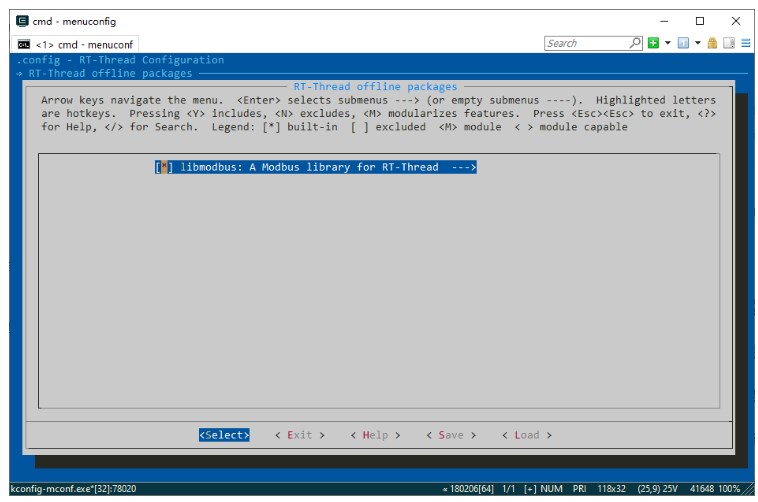Click the magnifier icon in Search box

[x=635, y=43]
